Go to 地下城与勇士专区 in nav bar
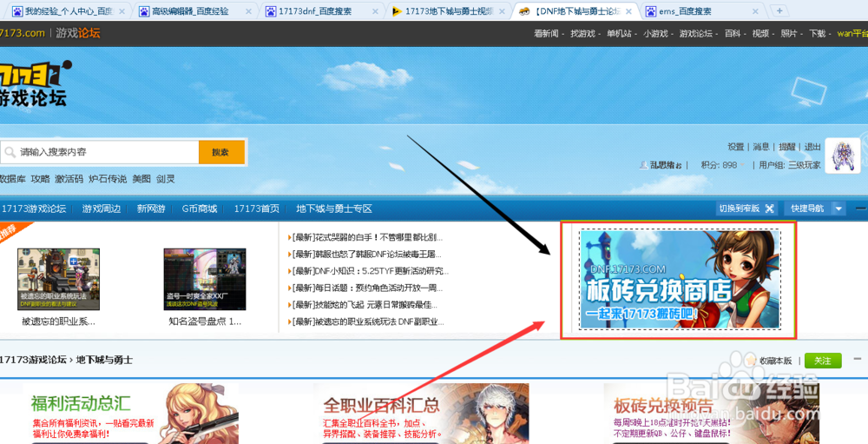 pyautogui.click(x=334, y=209)
